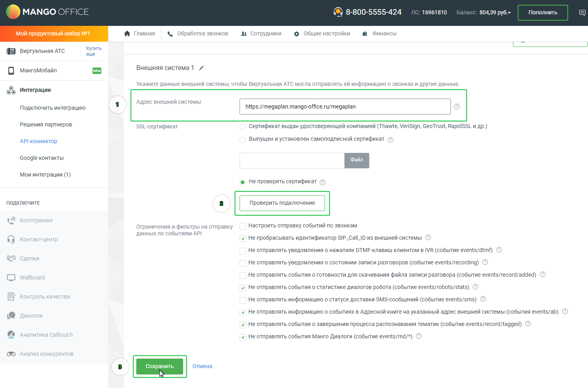The width and height of the screenshot is (588, 388).
Task: Click the Интеграции sidebar icon
Action: click(x=11, y=90)
